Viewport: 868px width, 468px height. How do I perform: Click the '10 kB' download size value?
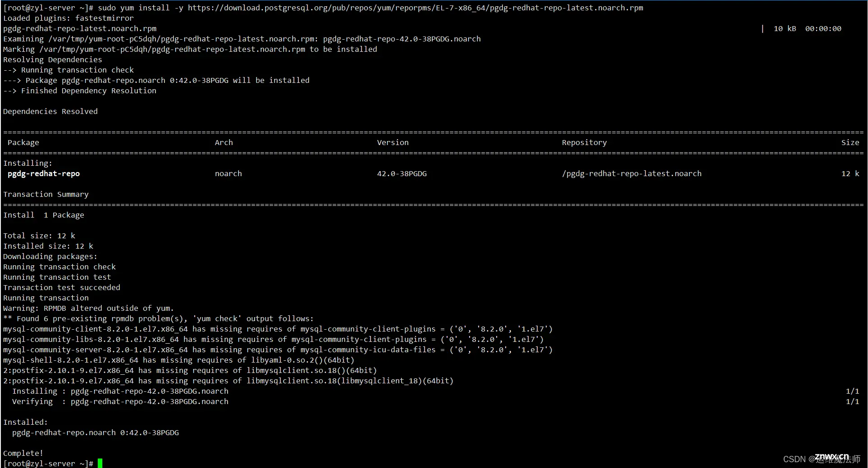[x=785, y=28]
